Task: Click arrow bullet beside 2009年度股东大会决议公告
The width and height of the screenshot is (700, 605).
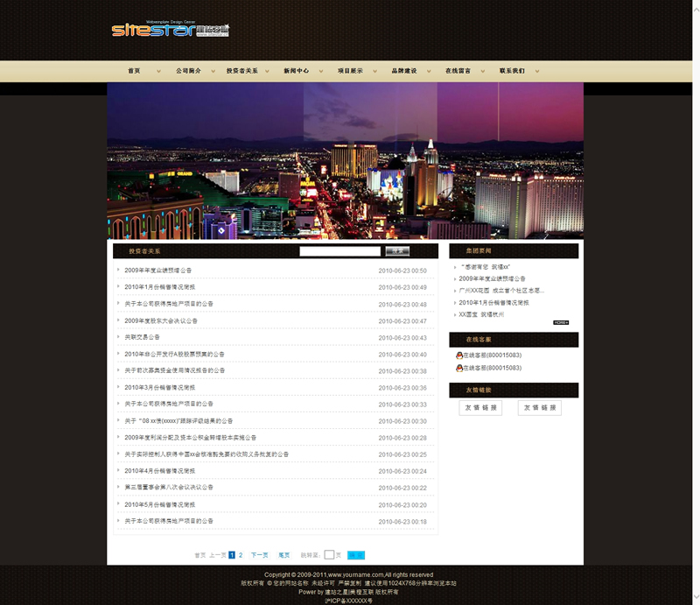Action: (119, 320)
